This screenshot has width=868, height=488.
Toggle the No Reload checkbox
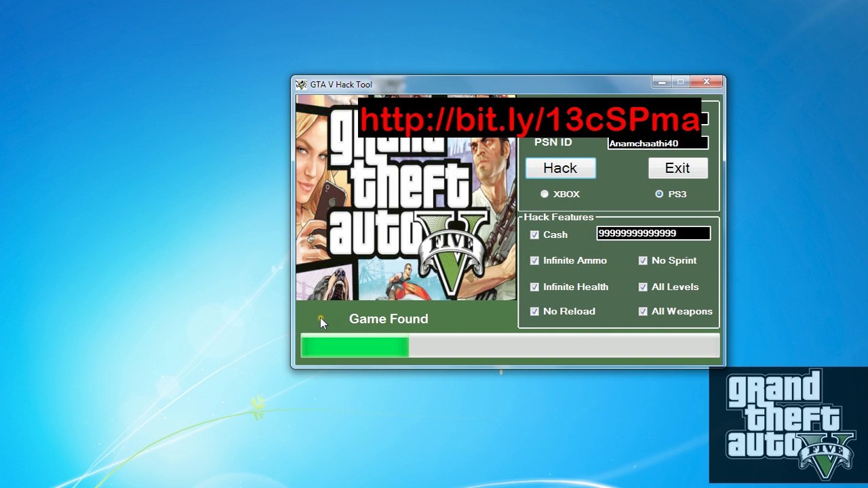tap(534, 311)
